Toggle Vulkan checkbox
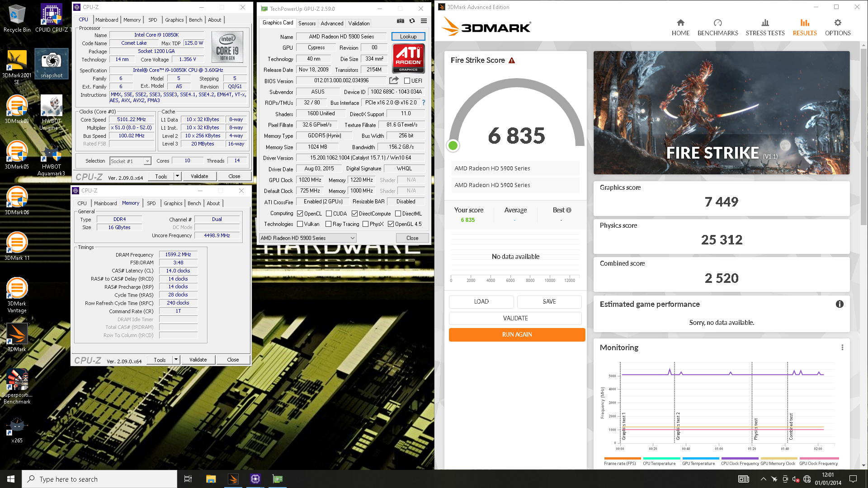The width and height of the screenshot is (868, 488). coord(300,224)
